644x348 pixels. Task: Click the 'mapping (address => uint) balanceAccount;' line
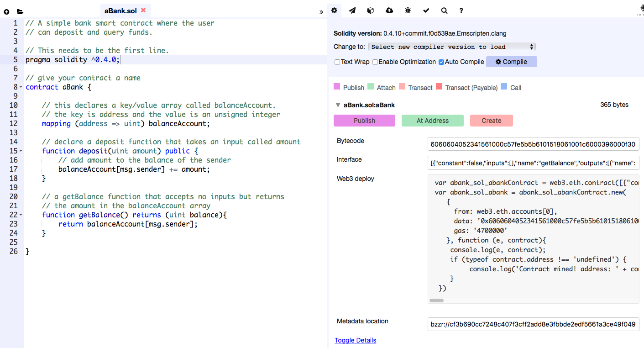click(126, 124)
